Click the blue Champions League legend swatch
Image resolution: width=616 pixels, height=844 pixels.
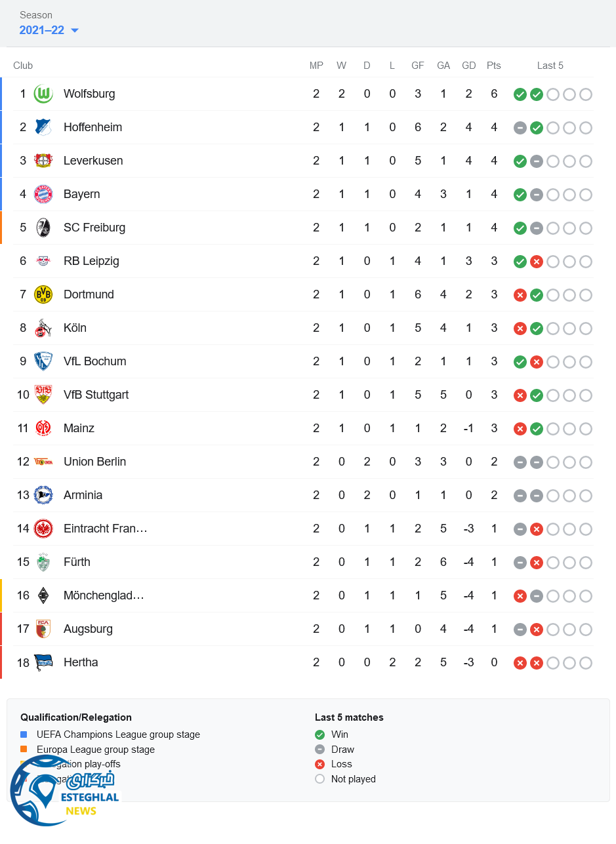click(x=24, y=734)
